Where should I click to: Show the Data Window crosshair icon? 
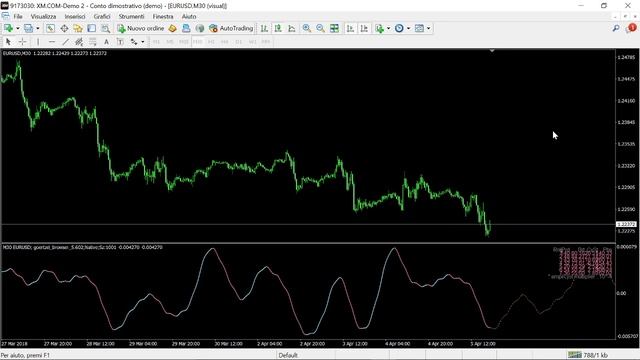click(x=64, y=28)
